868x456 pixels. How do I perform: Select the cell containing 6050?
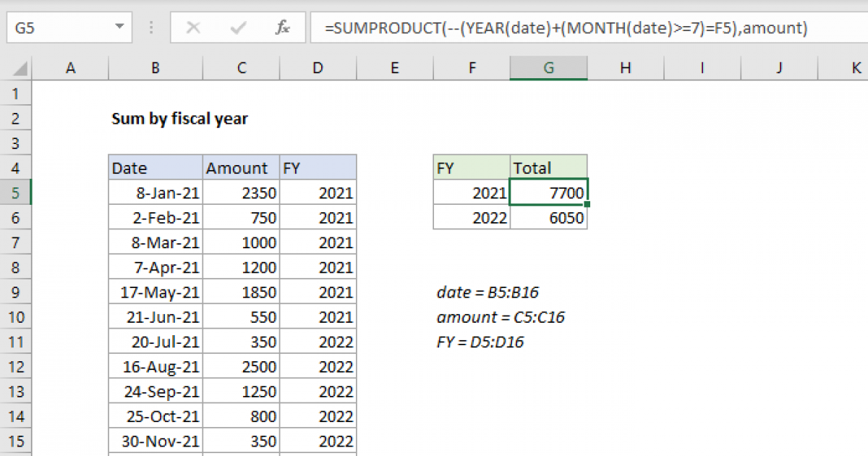coord(548,216)
